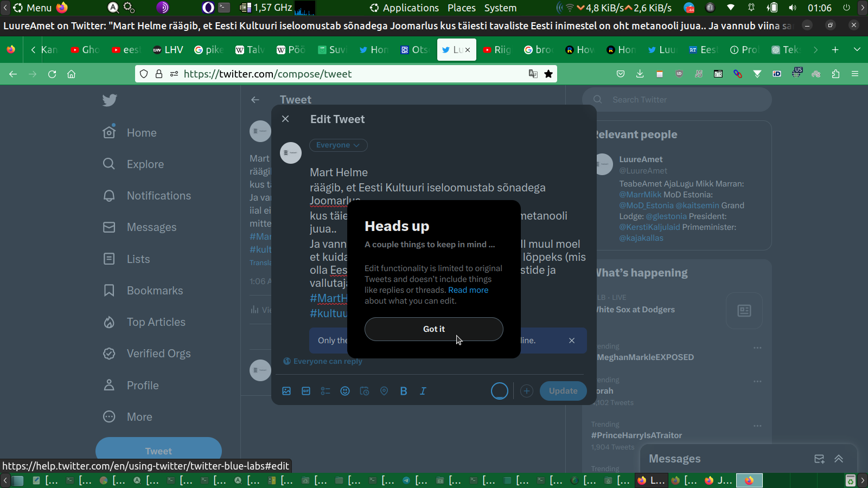Click the Got it button
The width and height of the screenshot is (868, 488).
pyautogui.click(x=434, y=329)
